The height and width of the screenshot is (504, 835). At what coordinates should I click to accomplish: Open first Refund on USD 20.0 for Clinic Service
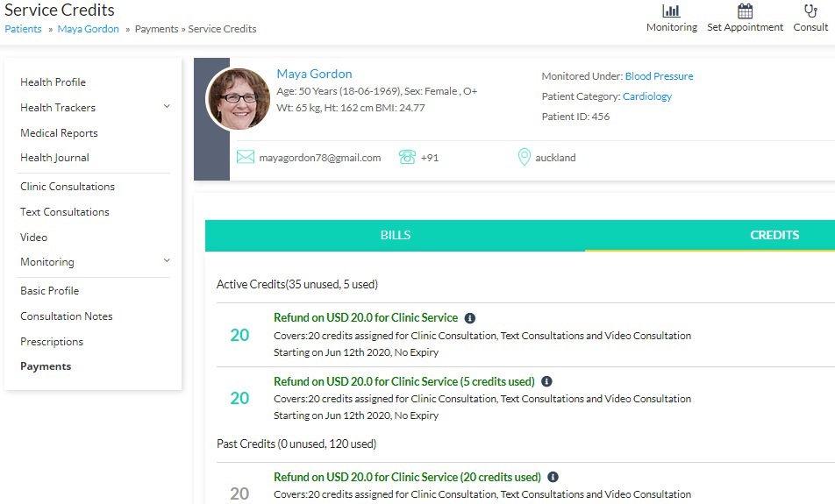click(x=365, y=317)
